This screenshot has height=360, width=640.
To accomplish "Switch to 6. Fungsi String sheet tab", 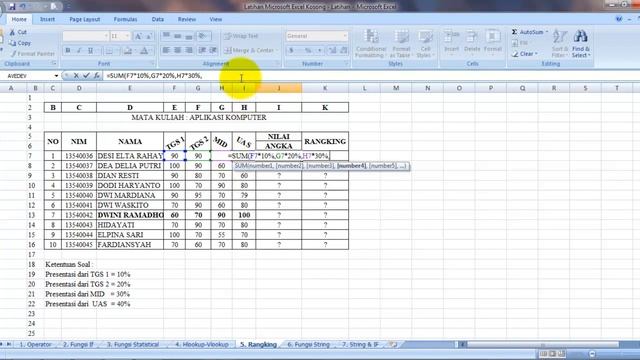I will (308, 344).
